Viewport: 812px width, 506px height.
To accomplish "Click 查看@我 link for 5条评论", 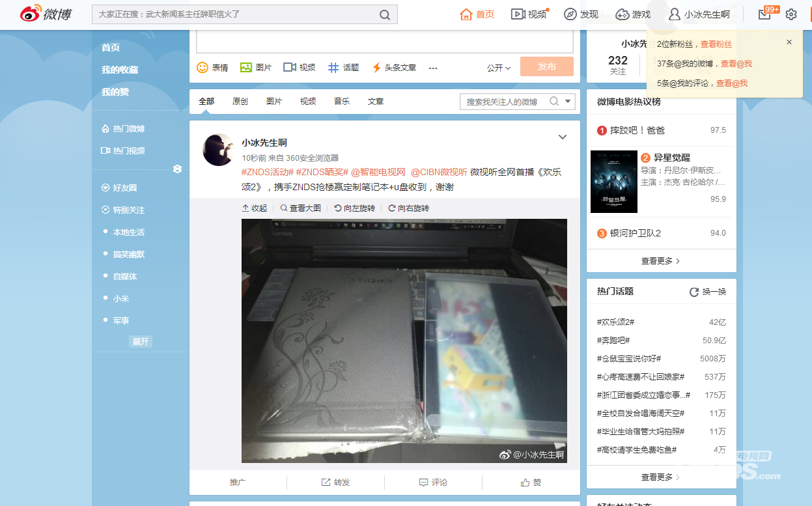I will [732, 83].
